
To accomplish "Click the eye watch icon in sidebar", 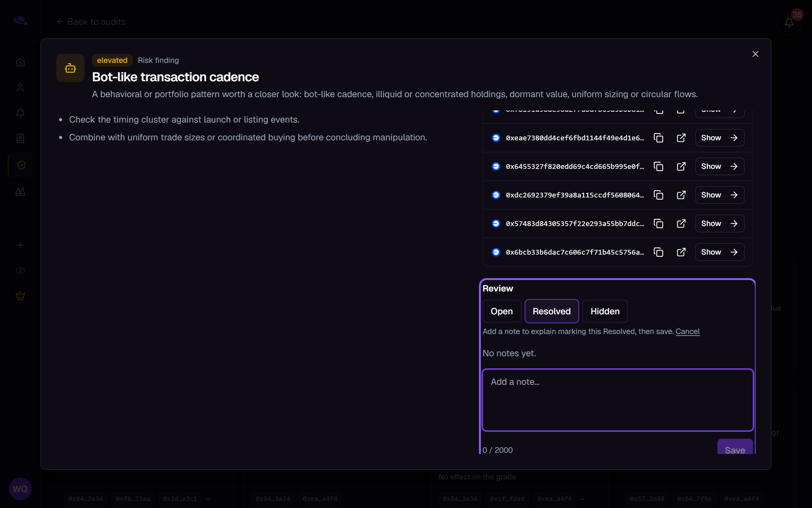I will (20, 271).
